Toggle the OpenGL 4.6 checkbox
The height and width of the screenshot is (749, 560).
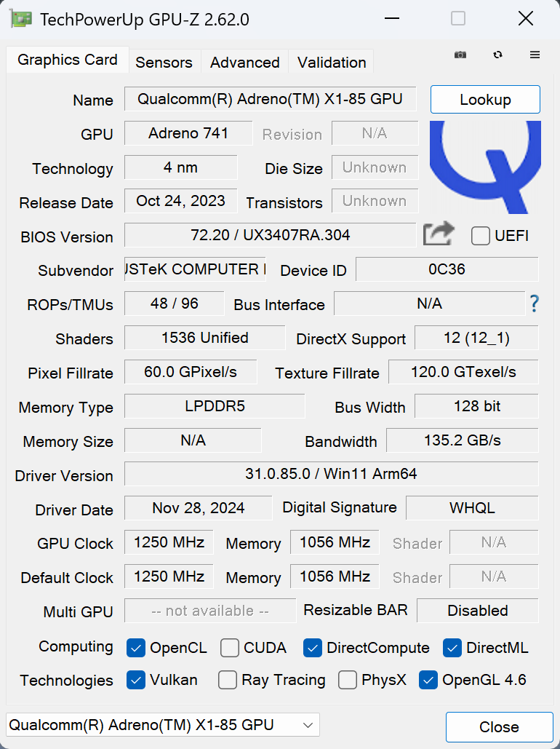point(428,680)
